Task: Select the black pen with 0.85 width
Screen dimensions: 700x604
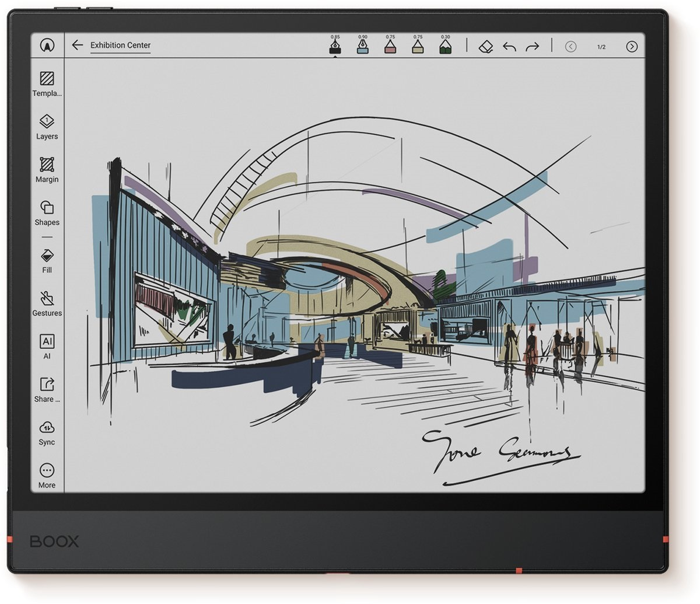Action: [335, 45]
